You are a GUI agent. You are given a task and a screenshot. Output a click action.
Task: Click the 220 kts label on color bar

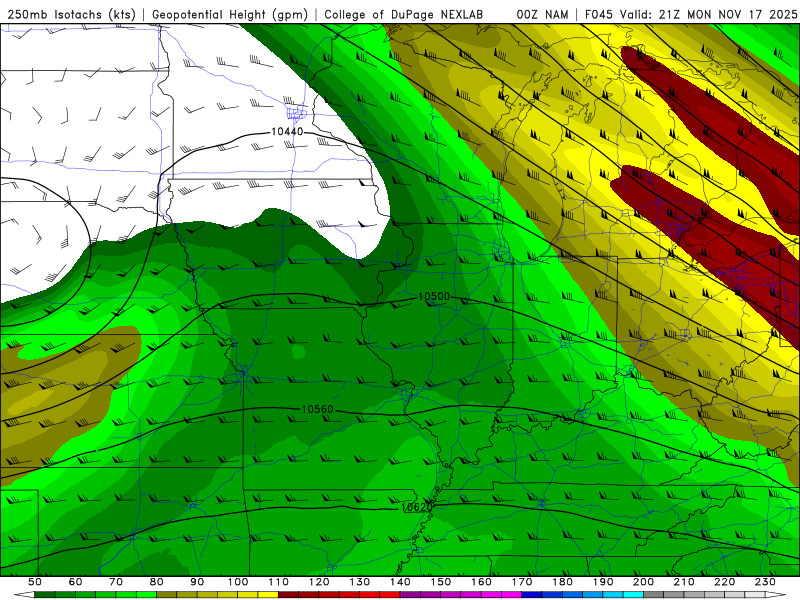[x=724, y=582]
